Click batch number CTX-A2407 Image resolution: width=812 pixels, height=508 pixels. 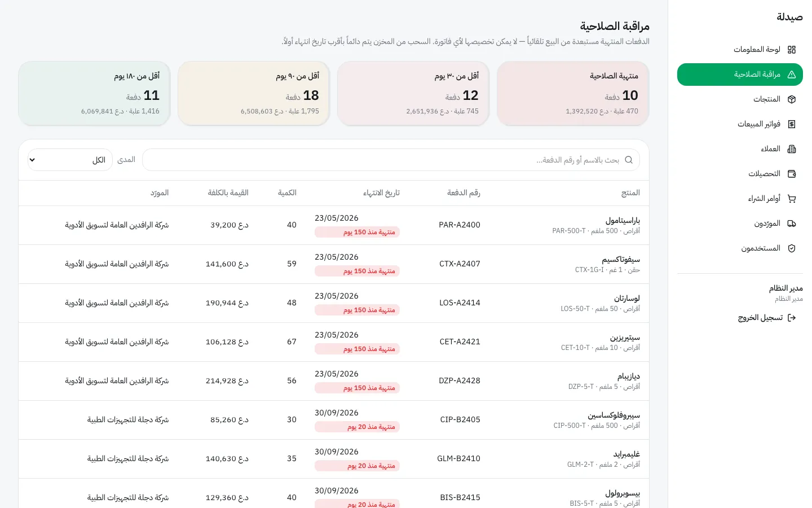460,264
